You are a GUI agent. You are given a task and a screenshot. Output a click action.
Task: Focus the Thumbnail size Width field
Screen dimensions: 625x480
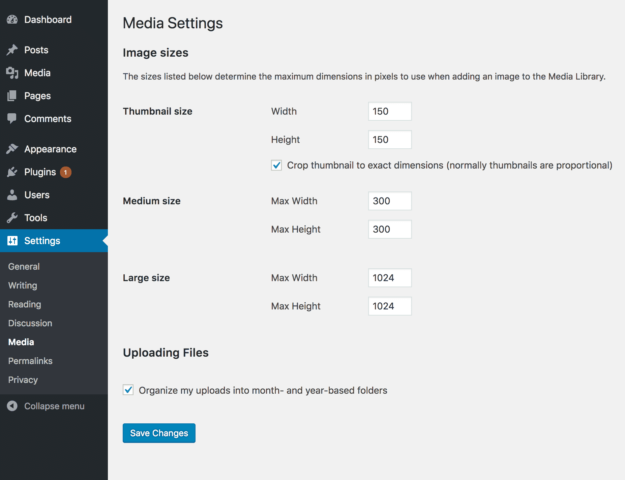click(390, 111)
